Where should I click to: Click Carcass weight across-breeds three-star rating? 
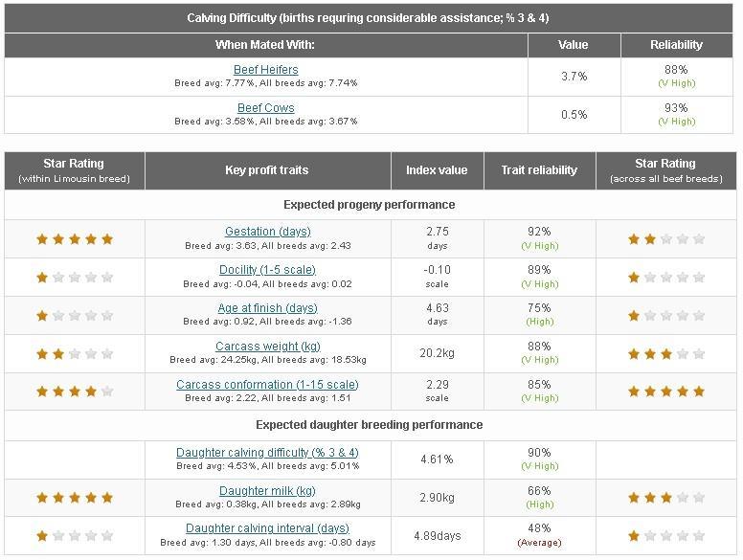[665, 354]
